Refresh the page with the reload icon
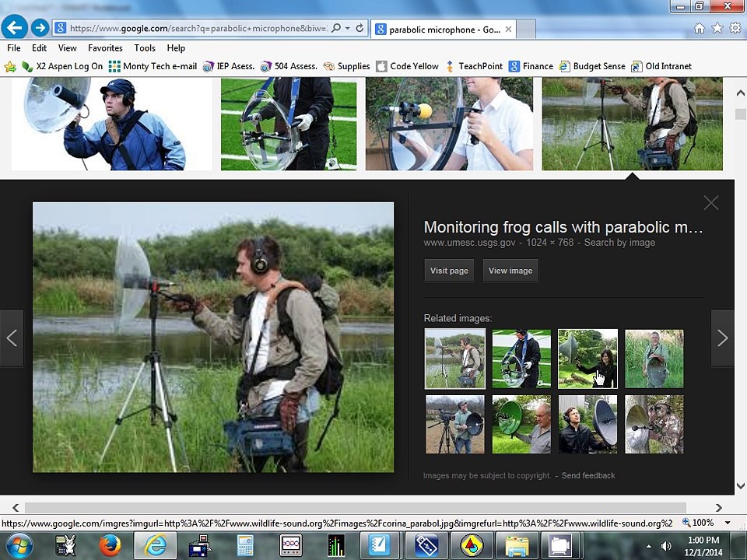The image size is (747, 560). tap(360, 28)
